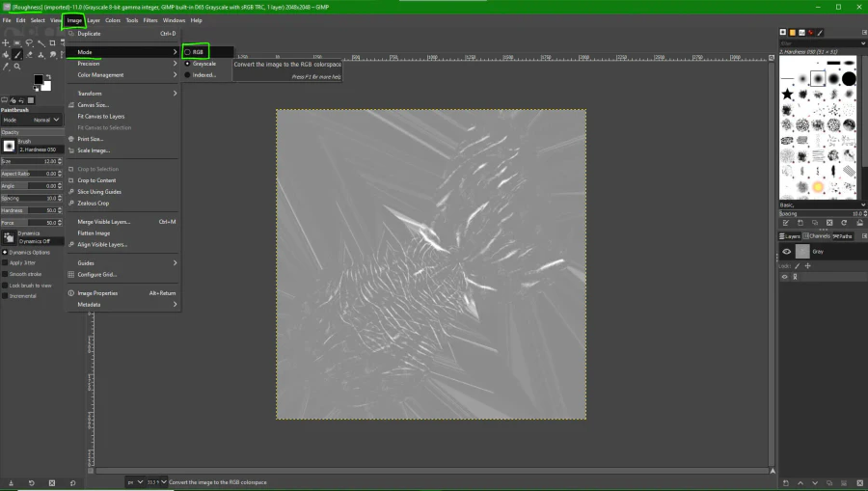Click the Print Size menu entry

point(91,139)
